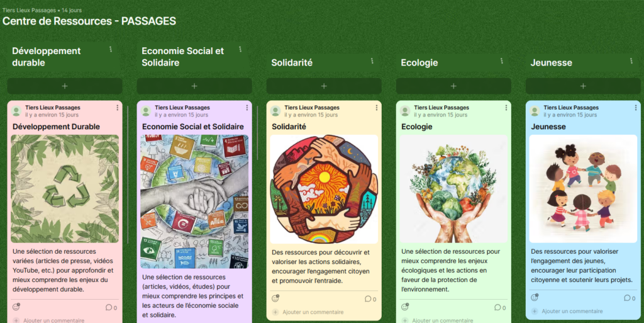Click the Centre de Ressources - PASSAGES title
Image resolution: width=644 pixels, height=323 pixels.
coord(89,21)
